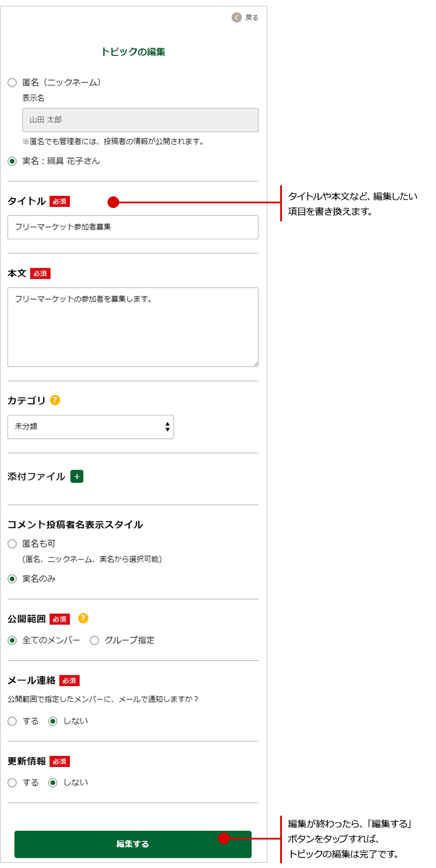
Task: Choose 実名のみ for comment poster style
Action: click(12, 579)
